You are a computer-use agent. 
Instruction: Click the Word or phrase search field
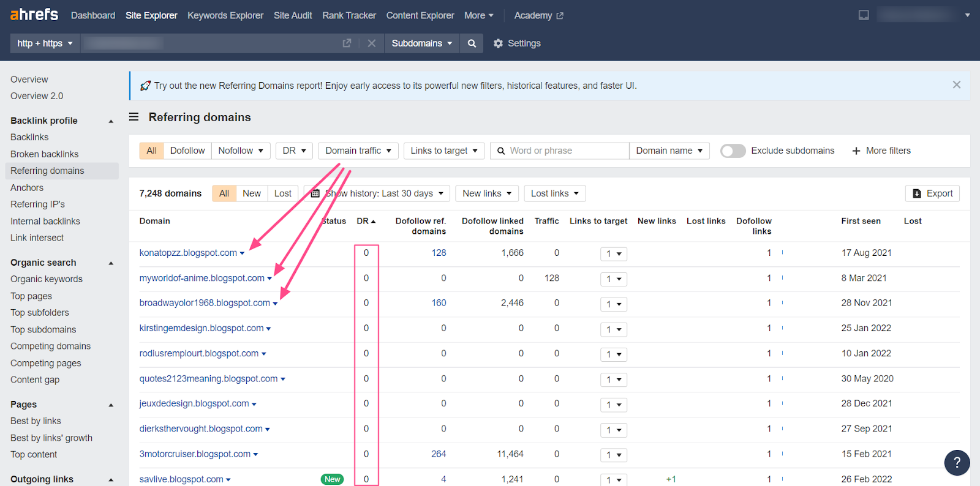click(x=560, y=151)
